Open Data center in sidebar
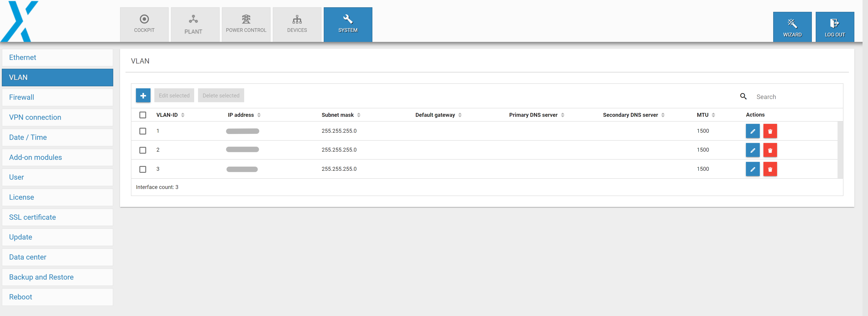Viewport: 868px width, 316px height. (57, 257)
